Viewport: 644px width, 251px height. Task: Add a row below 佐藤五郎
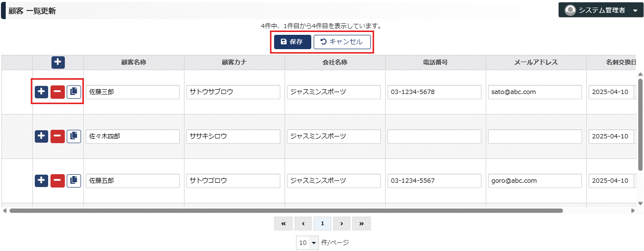pos(41,180)
